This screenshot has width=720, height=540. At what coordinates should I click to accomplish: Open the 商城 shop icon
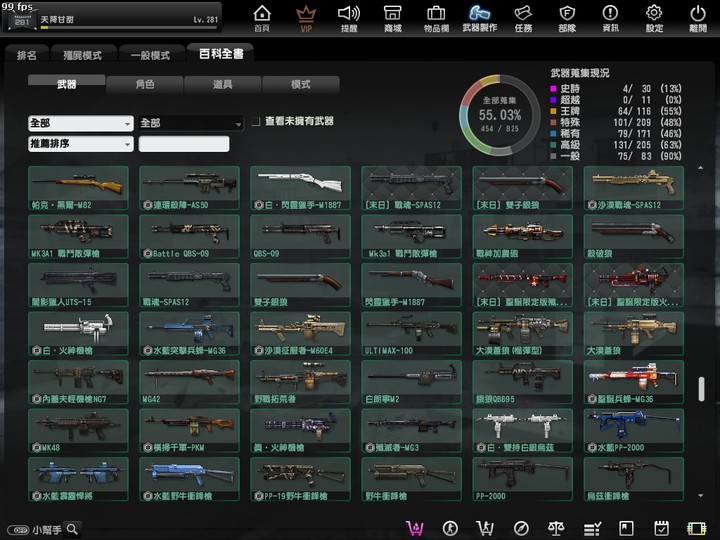(393, 18)
